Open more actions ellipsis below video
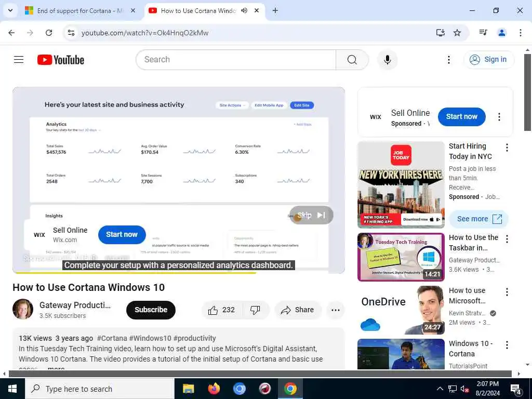532x399 pixels. (x=335, y=310)
